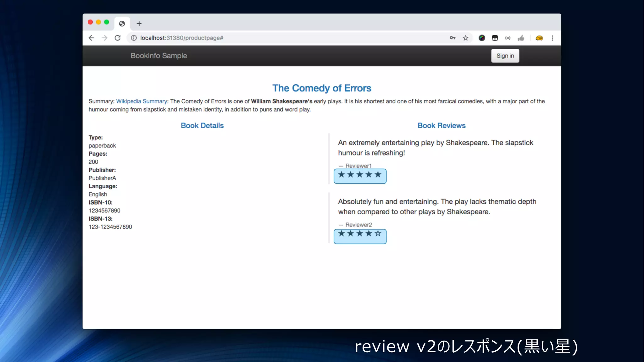Open the Wikipedia Summary link

[142, 101]
